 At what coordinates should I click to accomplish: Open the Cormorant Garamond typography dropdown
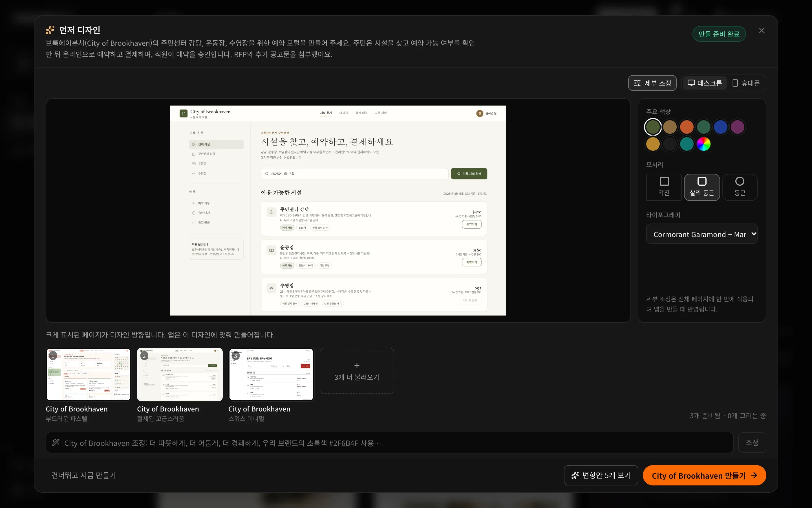coord(701,234)
